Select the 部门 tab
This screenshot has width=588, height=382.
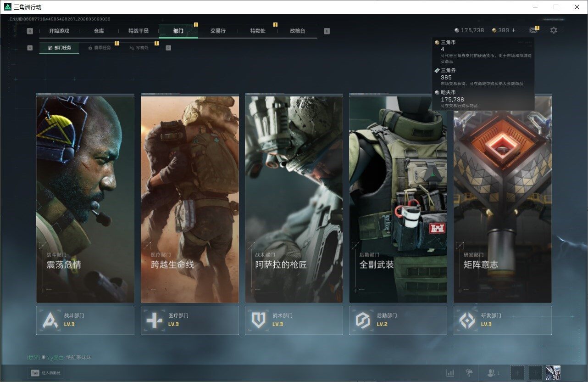(x=178, y=31)
